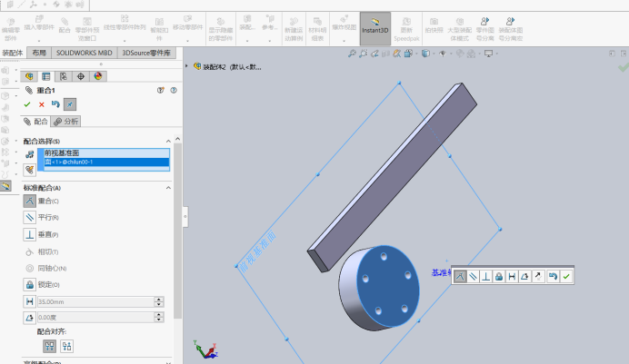Enable the distance mate button

tap(29, 301)
